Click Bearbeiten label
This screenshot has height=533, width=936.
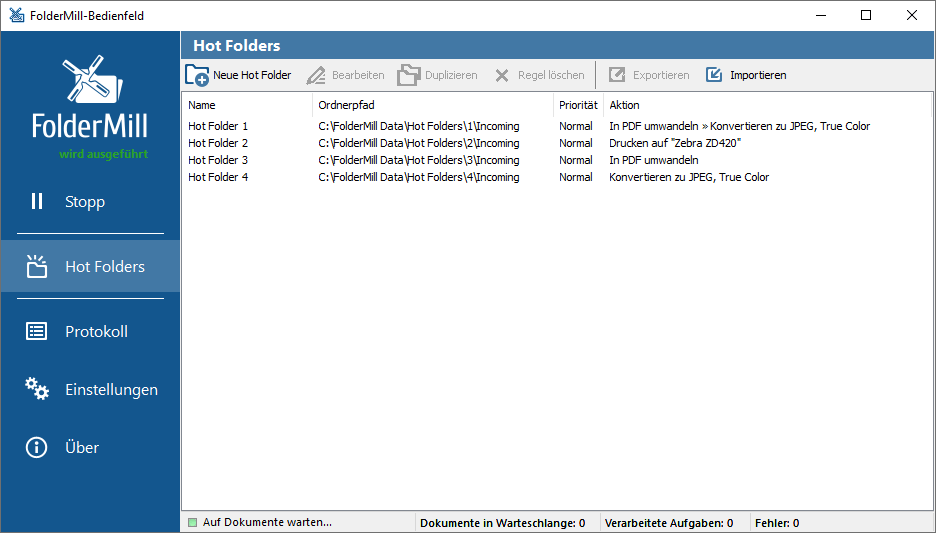tap(358, 75)
